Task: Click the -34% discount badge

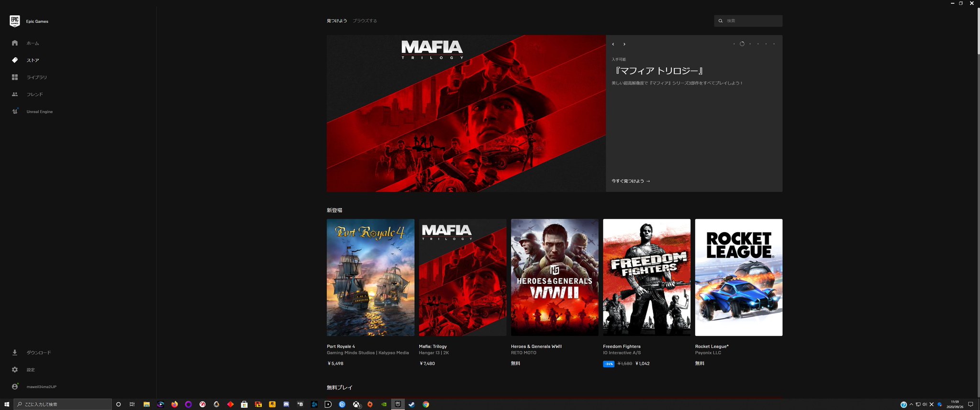Action: 609,364
